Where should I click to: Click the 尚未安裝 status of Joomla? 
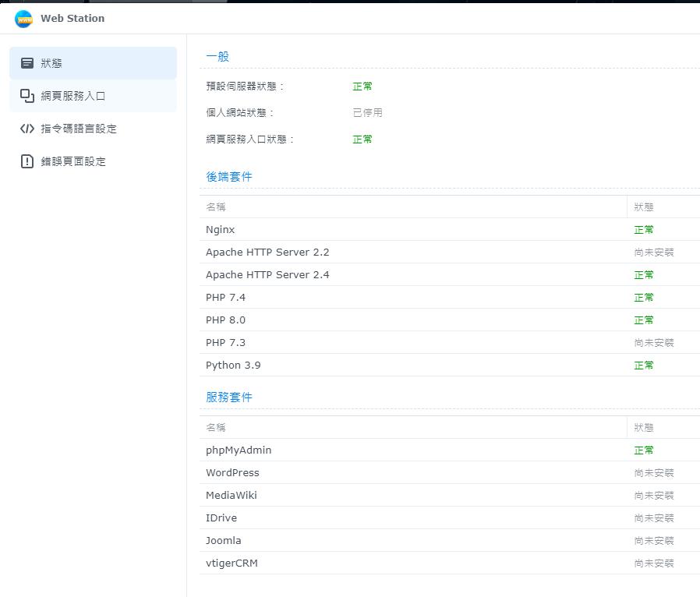pyautogui.click(x=654, y=541)
